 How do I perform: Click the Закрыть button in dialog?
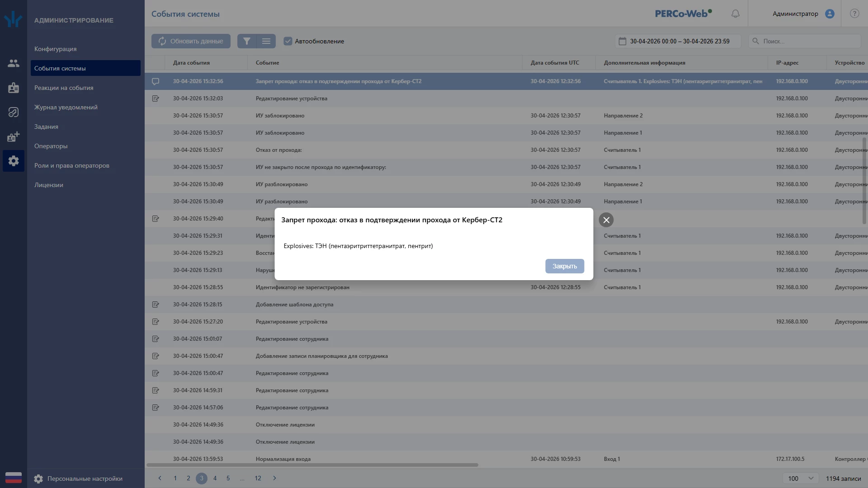[565, 266]
